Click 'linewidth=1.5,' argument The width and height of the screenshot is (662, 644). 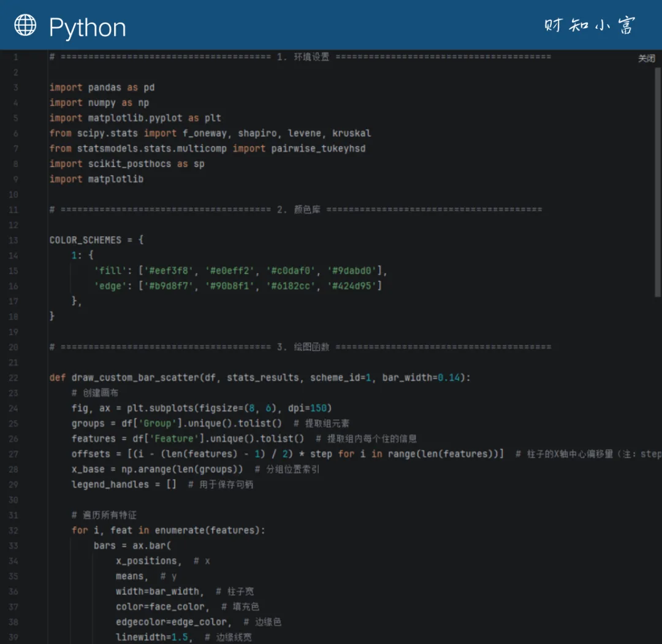pos(154,637)
